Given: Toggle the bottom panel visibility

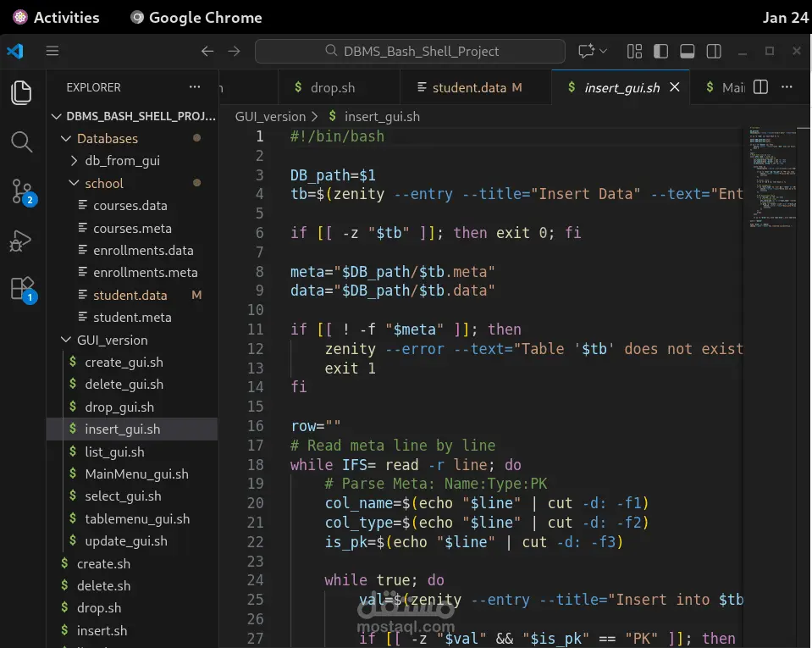Looking at the screenshot, I should [687, 51].
